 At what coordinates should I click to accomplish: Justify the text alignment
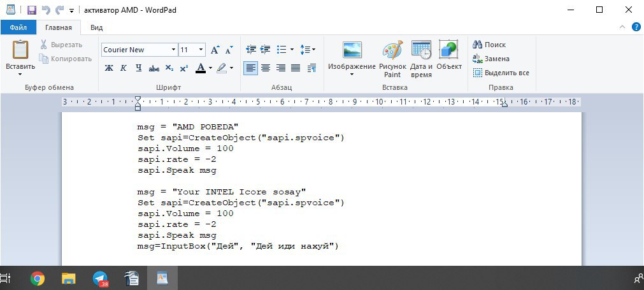click(296, 68)
